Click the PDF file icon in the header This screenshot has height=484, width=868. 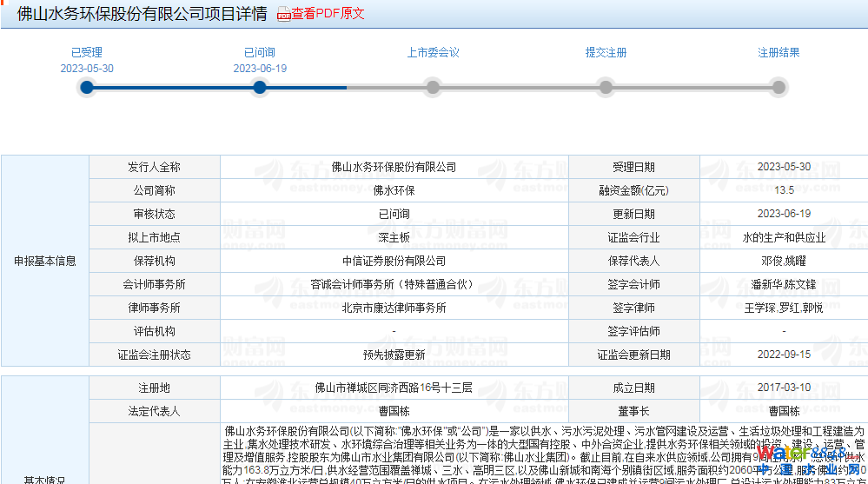(x=283, y=14)
